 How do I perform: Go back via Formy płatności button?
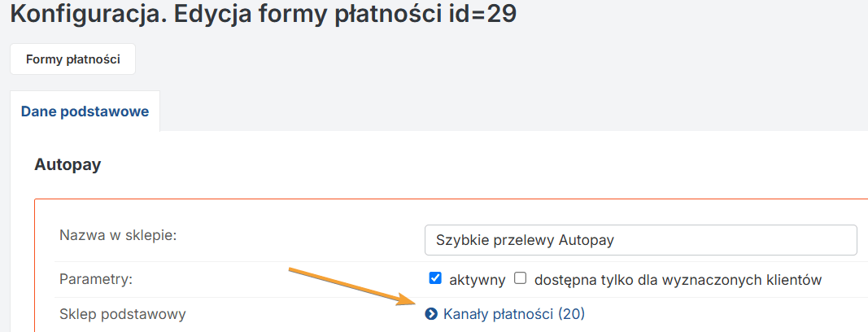(72, 59)
